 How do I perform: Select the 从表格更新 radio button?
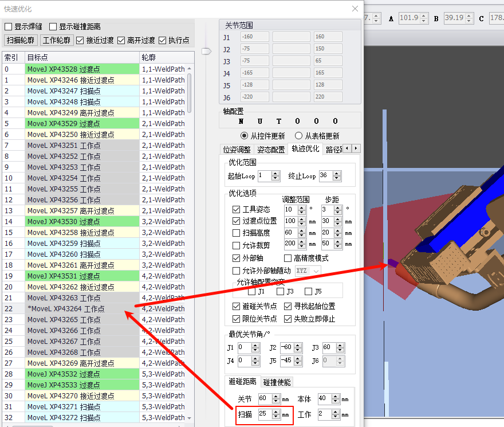pyautogui.click(x=298, y=136)
